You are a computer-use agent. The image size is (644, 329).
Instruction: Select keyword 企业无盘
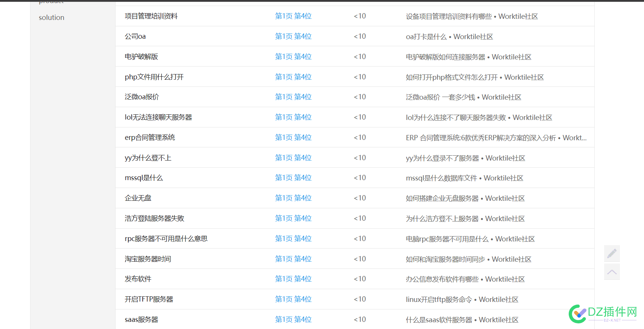tap(138, 198)
